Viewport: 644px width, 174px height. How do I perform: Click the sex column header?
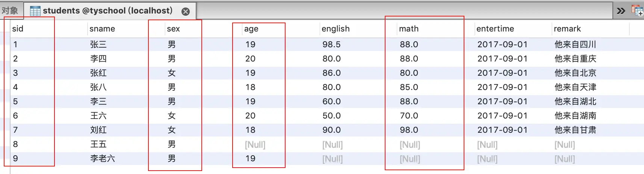(x=173, y=29)
